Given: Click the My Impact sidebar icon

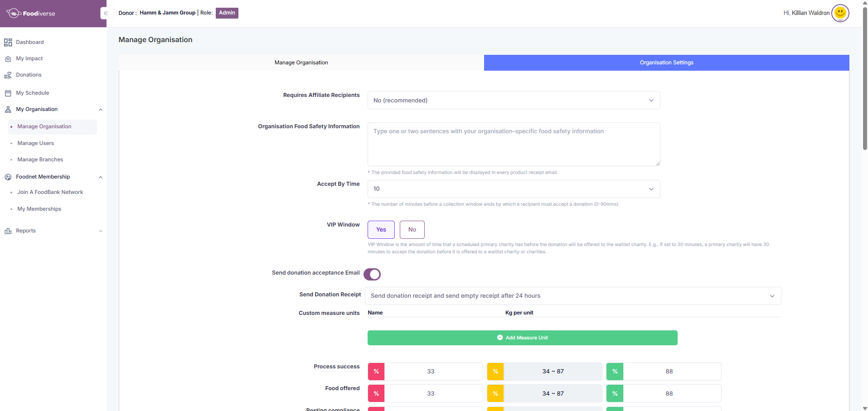Looking at the screenshot, I should [8, 59].
